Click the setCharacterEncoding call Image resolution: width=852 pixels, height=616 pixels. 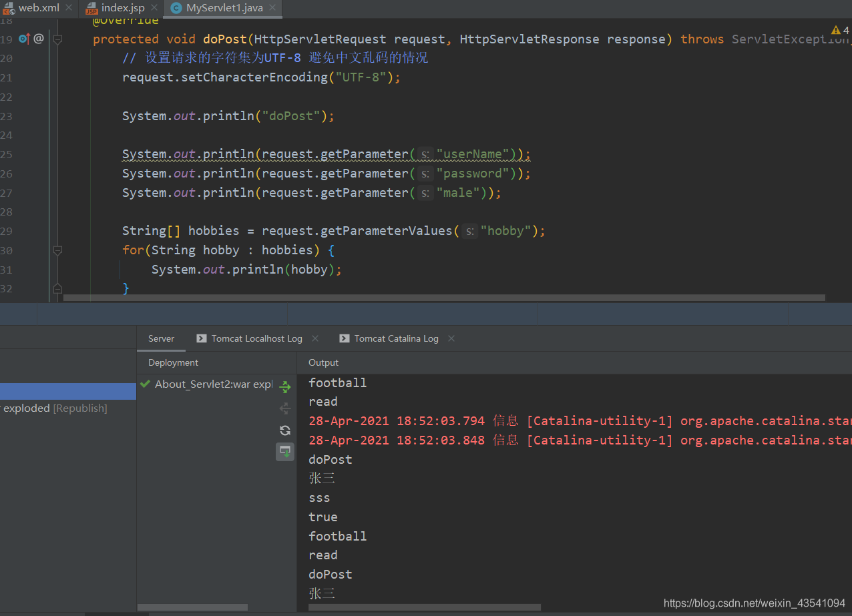tap(254, 77)
